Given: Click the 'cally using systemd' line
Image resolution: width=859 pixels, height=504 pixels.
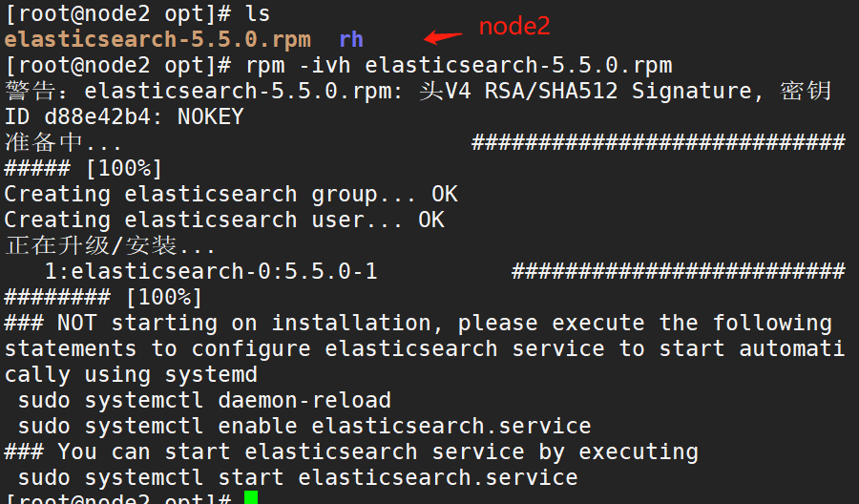Looking at the screenshot, I should point(131,375).
